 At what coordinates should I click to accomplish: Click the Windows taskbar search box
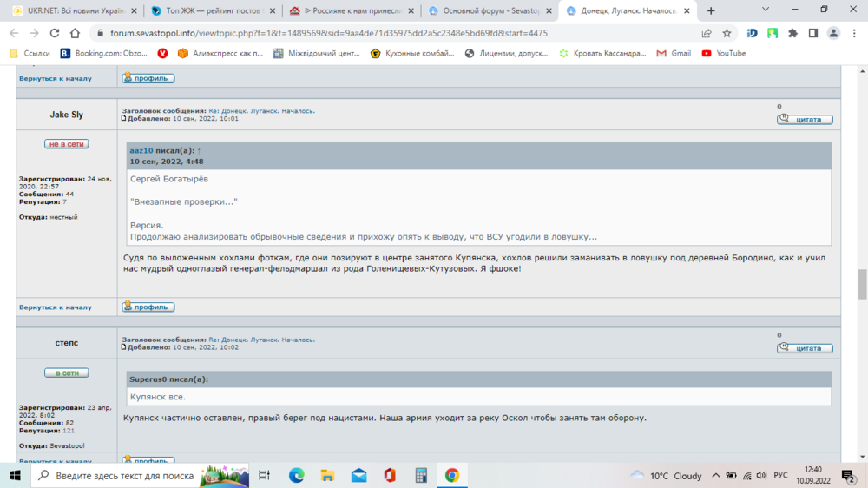pyautogui.click(x=140, y=475)
